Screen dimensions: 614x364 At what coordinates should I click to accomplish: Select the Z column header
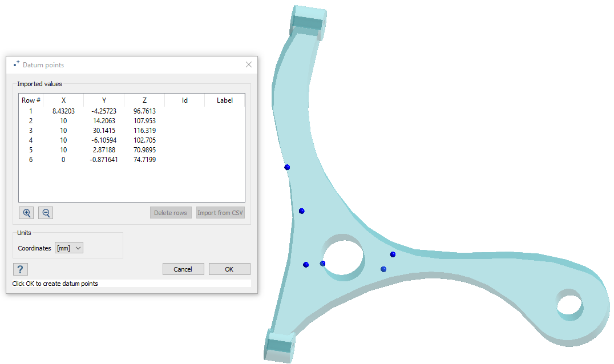(x=144, y=100)
